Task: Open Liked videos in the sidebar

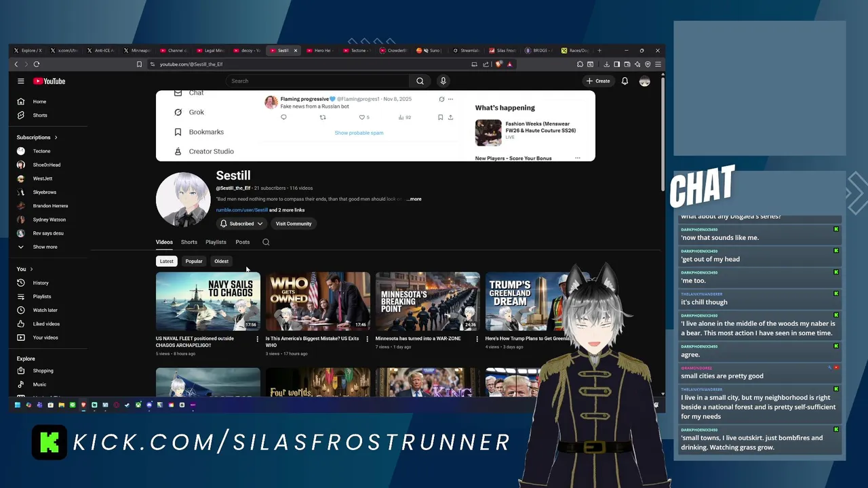Action: pyautogui.click(x=46, y=324)
